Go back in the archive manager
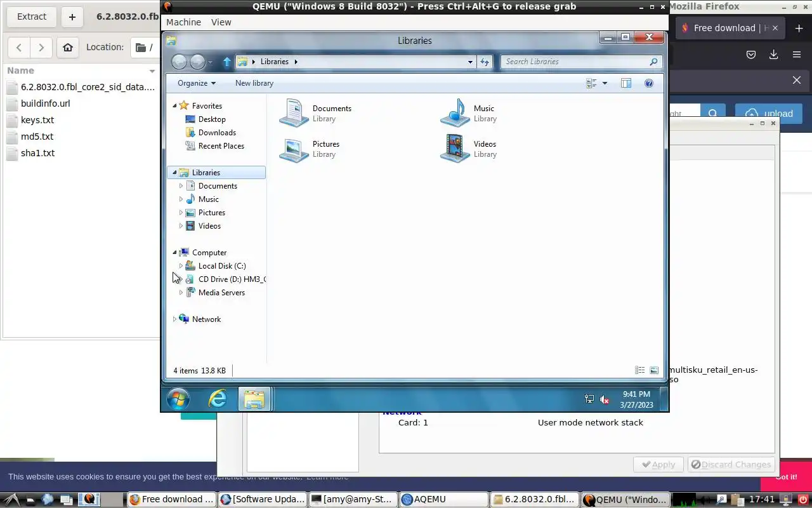This screenshot has width=812, height=508. pyautogui.click(x=19, y=47)
